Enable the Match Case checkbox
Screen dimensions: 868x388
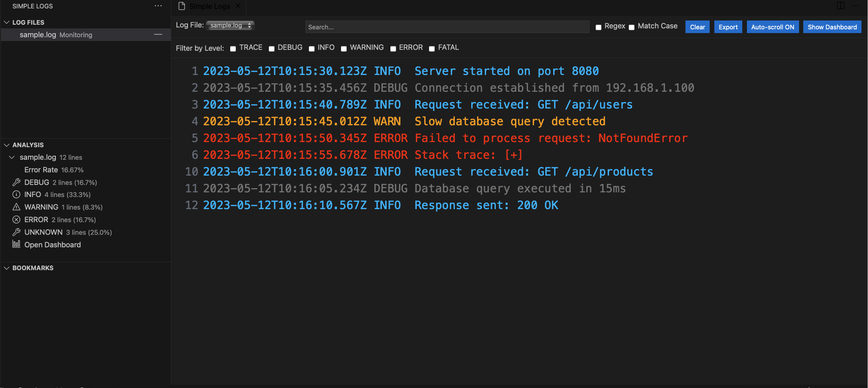(631, 27)
